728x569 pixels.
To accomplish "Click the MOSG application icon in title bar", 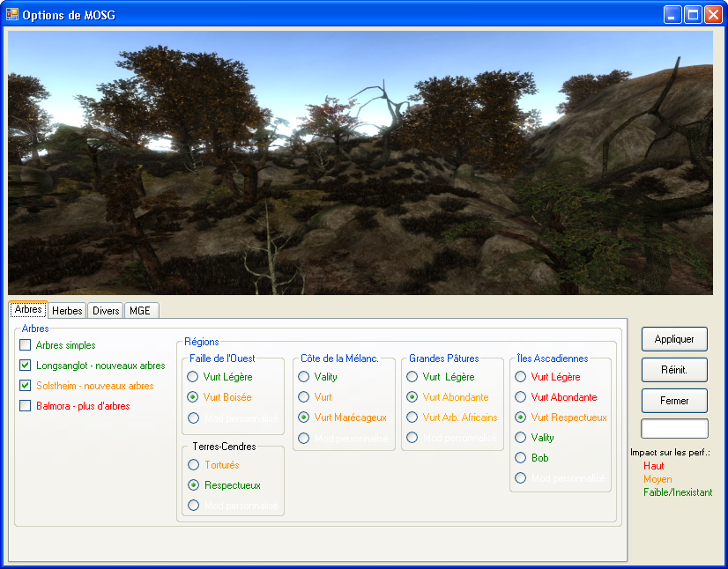I will click(x=12, y=14).
